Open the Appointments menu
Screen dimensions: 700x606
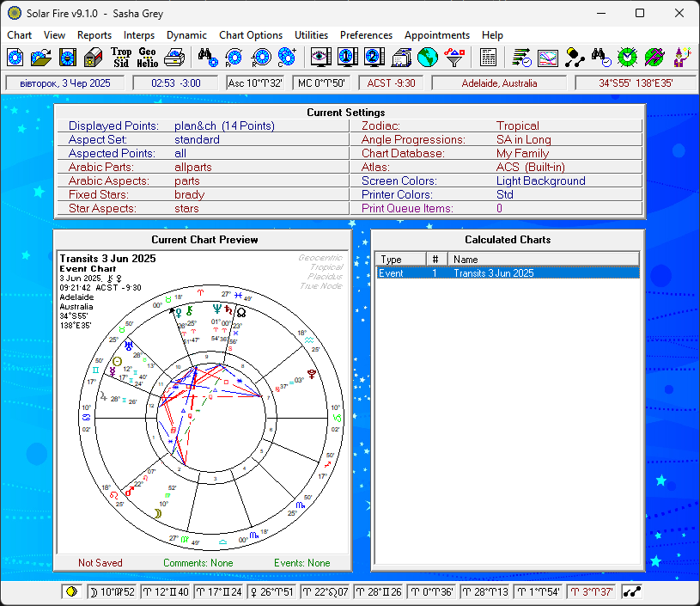[437, 35]
